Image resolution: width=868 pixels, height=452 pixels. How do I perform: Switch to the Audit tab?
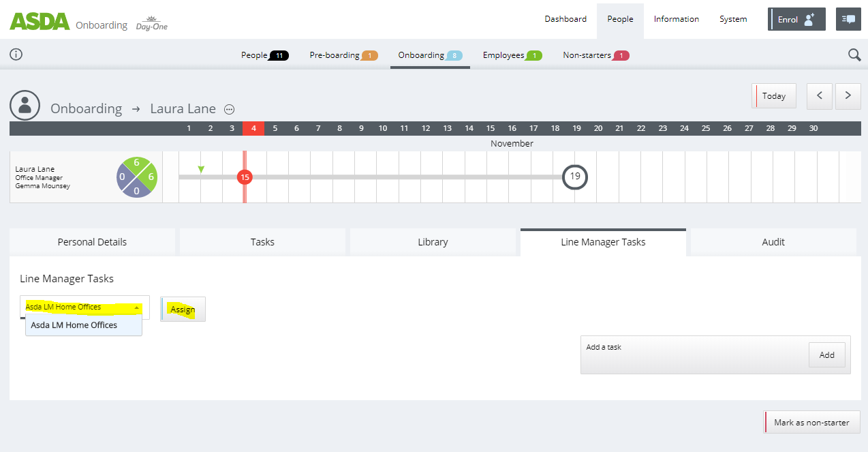(x=773, y=242)
